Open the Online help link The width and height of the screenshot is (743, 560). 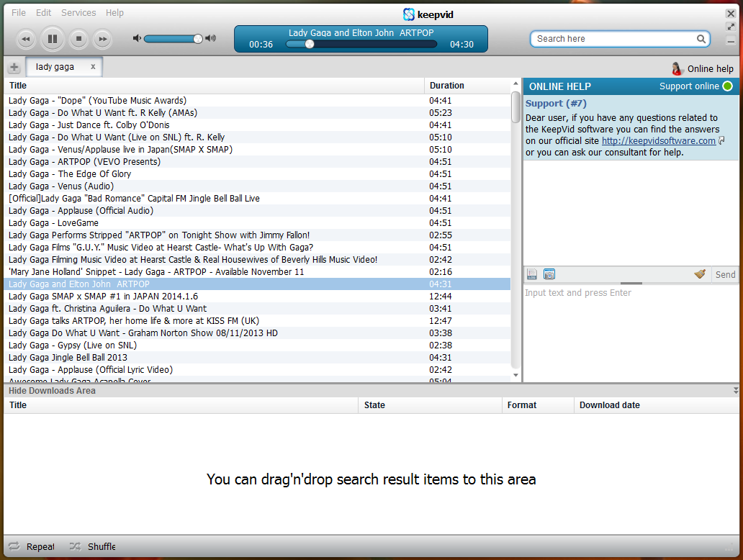click(711, 69)
